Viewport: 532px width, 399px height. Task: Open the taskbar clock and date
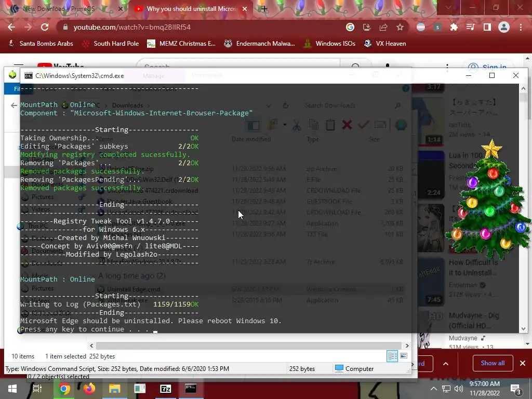pyautogui.click(x=485, y=389)
